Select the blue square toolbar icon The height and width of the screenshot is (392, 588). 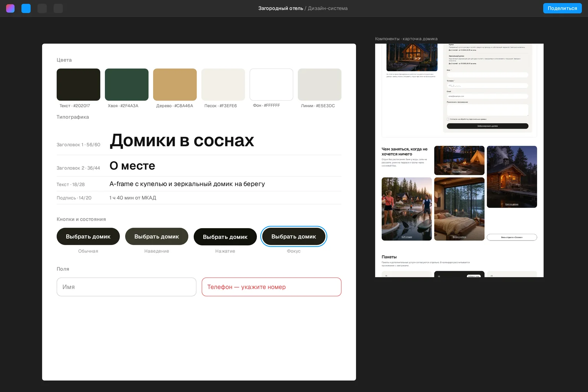coord(26,8)
